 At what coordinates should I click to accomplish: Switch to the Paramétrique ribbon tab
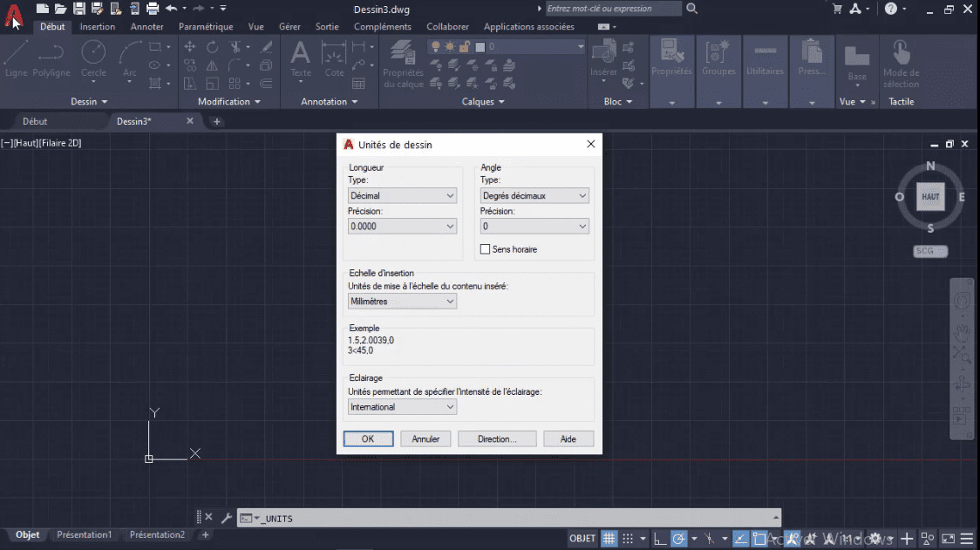(x=206, y=26)
